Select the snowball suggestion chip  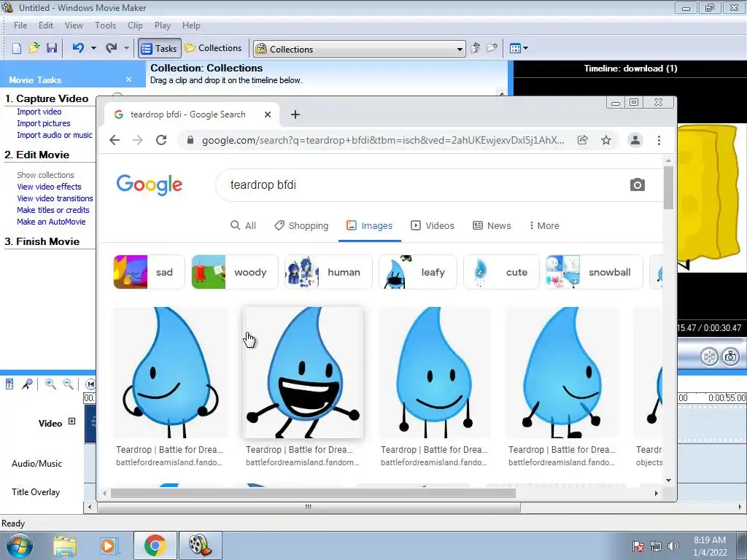pos(594,272)
